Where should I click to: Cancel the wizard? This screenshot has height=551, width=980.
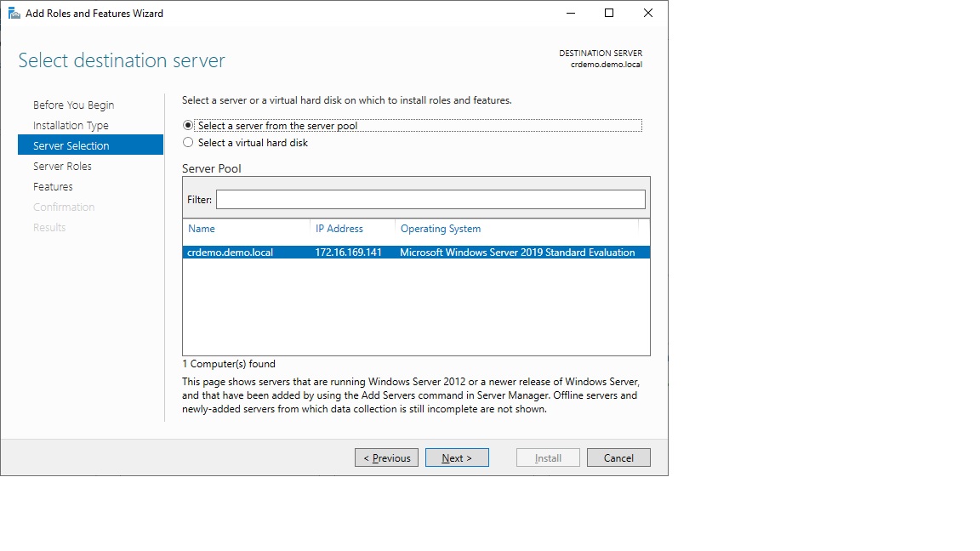point(618,458)
